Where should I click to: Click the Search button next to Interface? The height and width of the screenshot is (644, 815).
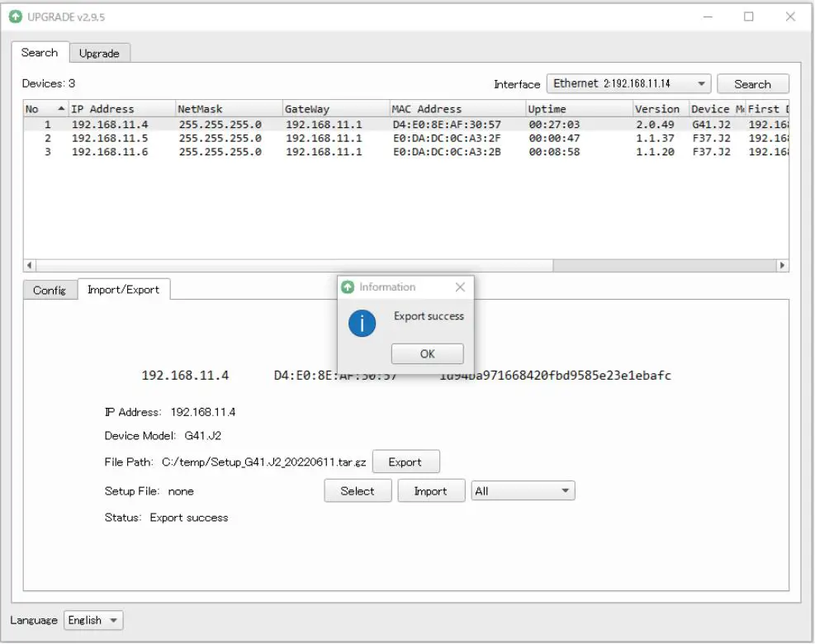[x=752, y=84]
